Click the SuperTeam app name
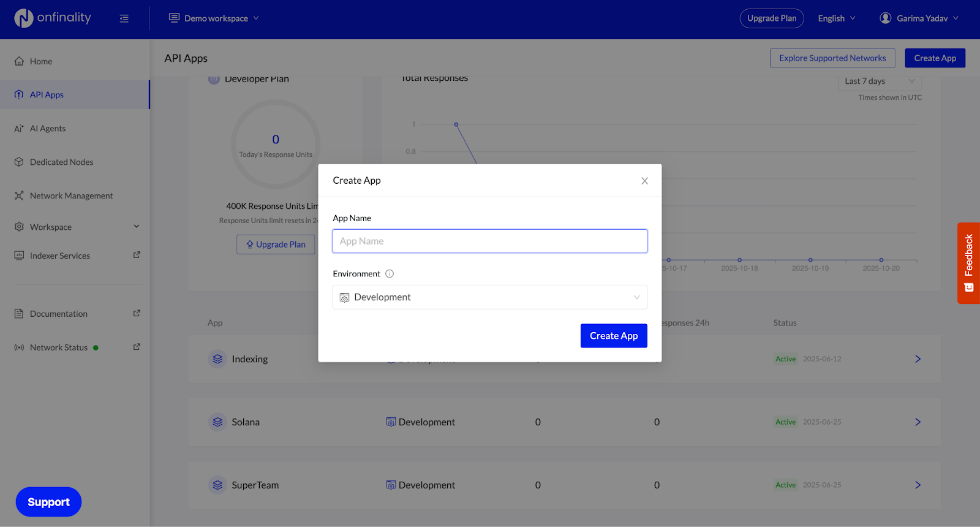Image resolution: width=980 pixels, height=527 pixels. point(255,485)
